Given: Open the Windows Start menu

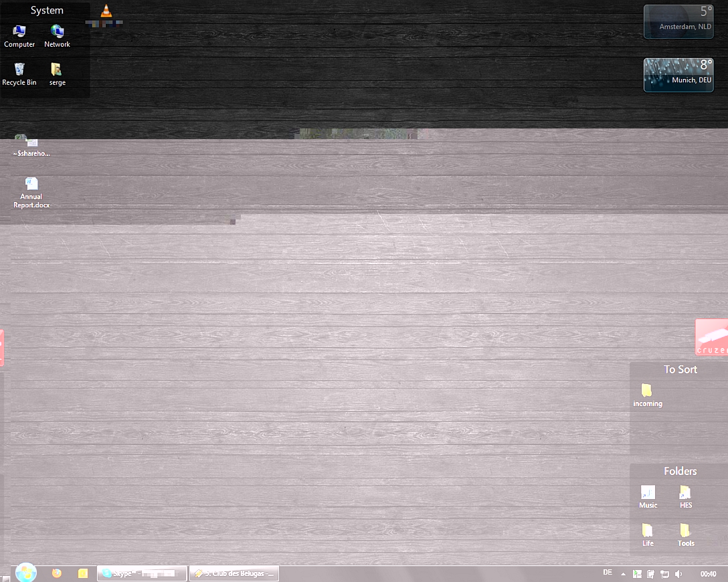Looking at the screenshot, I should coord(25,573).
